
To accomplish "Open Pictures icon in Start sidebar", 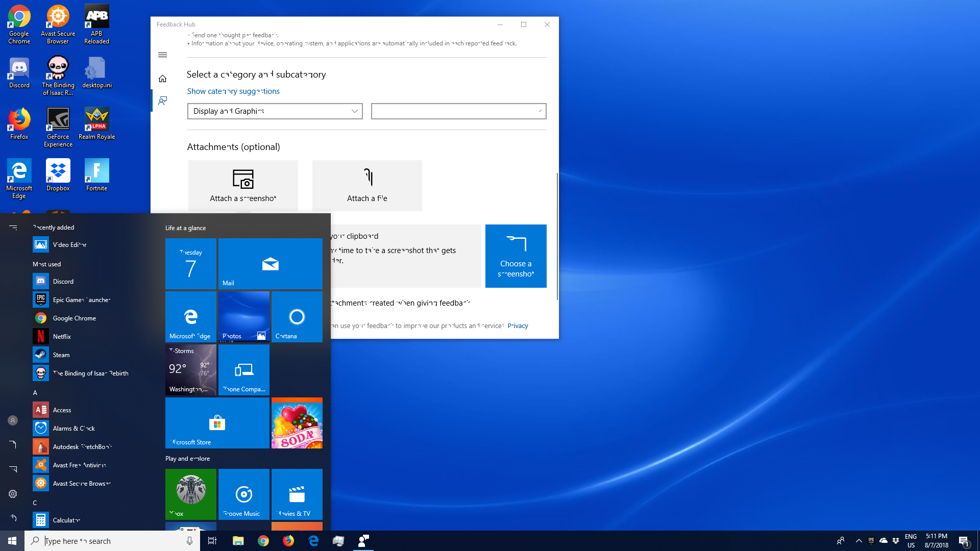I will click(13, 469).
